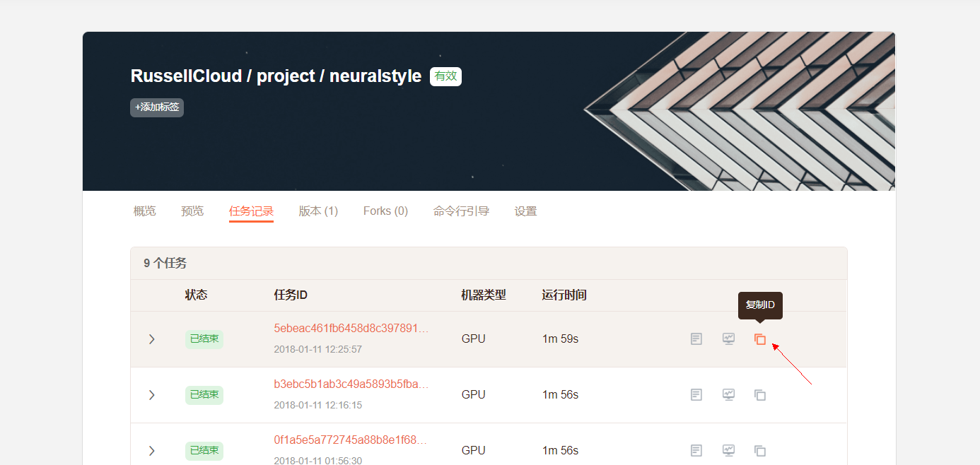Click the timestamp 2018-01-11 12:16:15
The width and height of the screenshot is (980, 465).
318,406
